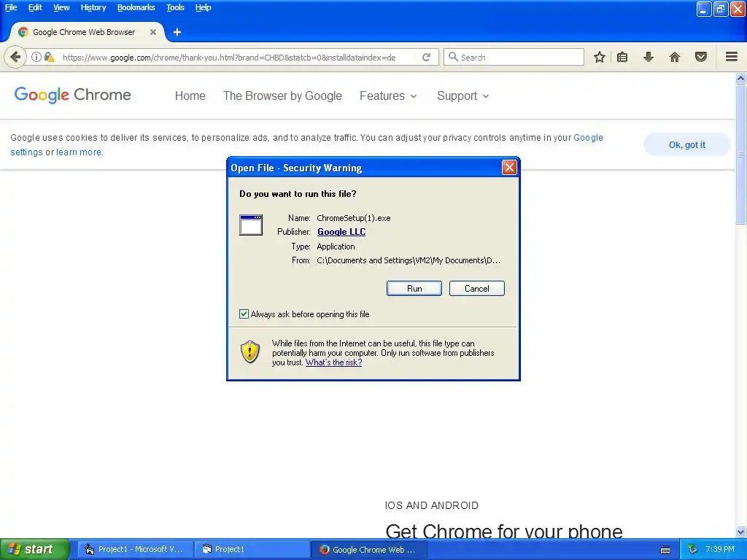747x560 pixels.
Task: Open the Windows start menu
Action: tap(34, 550)
